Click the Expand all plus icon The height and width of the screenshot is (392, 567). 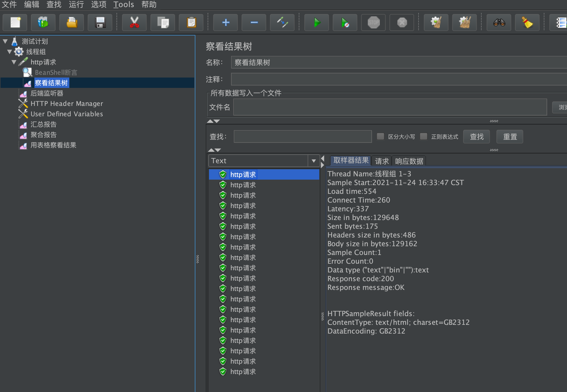tap(226, 22)
